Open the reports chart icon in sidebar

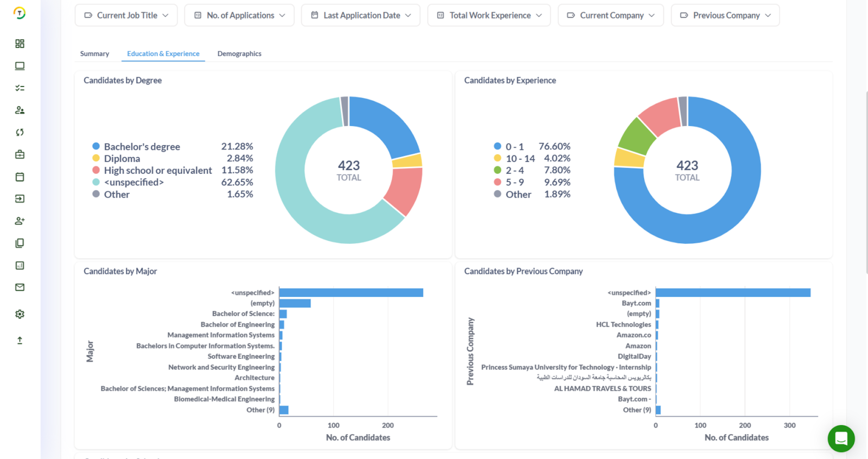(20, 265)
